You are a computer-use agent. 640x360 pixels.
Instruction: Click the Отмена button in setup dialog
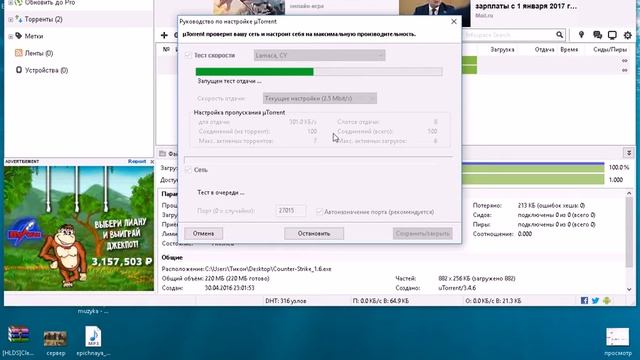coord(203,233)
